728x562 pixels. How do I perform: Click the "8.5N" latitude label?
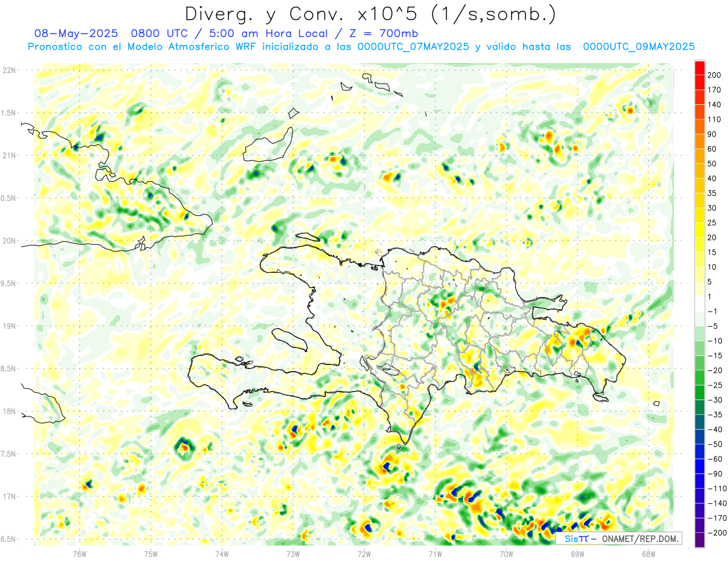(x=9, y=369)
